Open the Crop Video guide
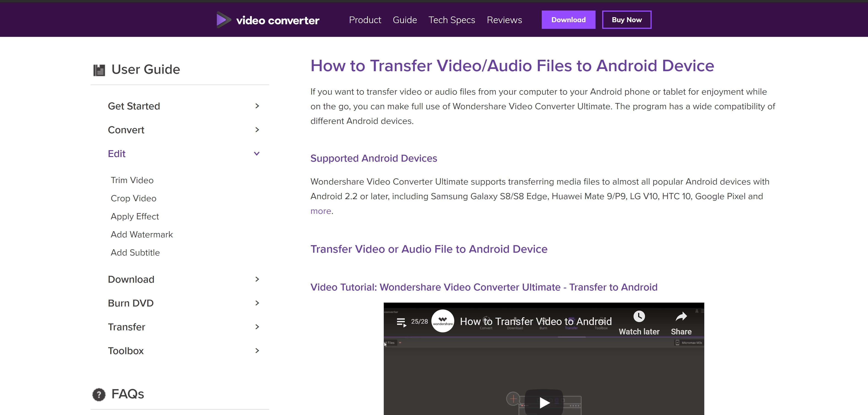Screen dimensions: 868x415 [133, 198]
